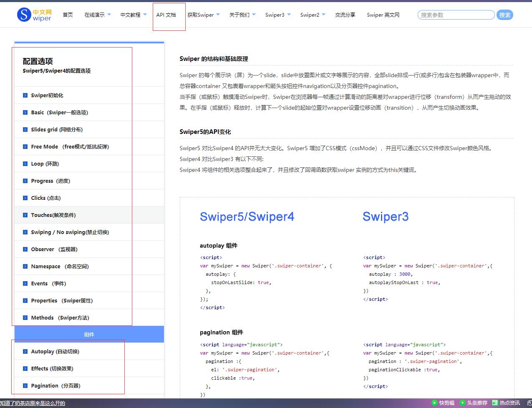
Task: Click the arrow icon beside Pagination (分页器)
Action: (x=25, y=386)
